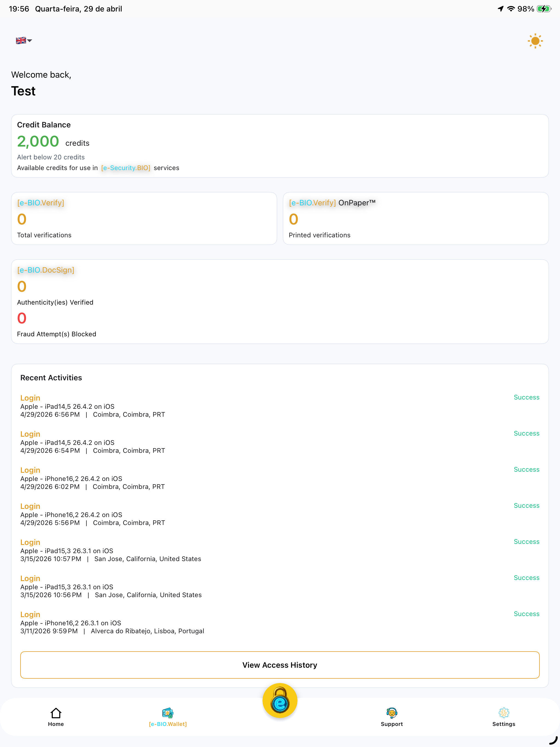Viewport: 560px width, 747px height.
Task: Tap the Support tab label
Action: [392, 724]
